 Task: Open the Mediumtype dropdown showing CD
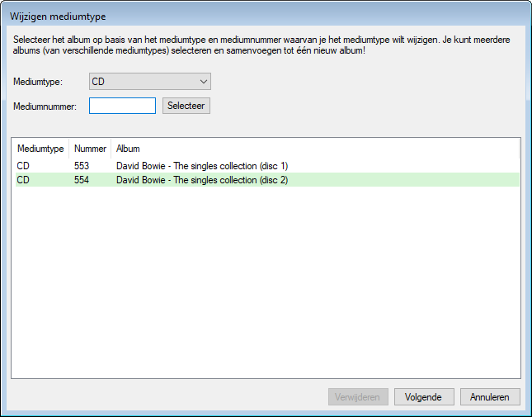(x=149, y=82)
